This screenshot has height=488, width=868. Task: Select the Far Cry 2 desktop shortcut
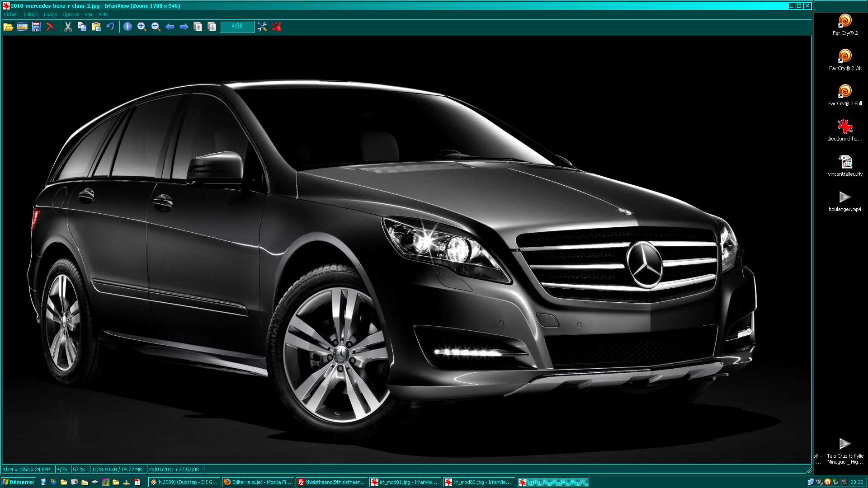click(x=845, y=25)
